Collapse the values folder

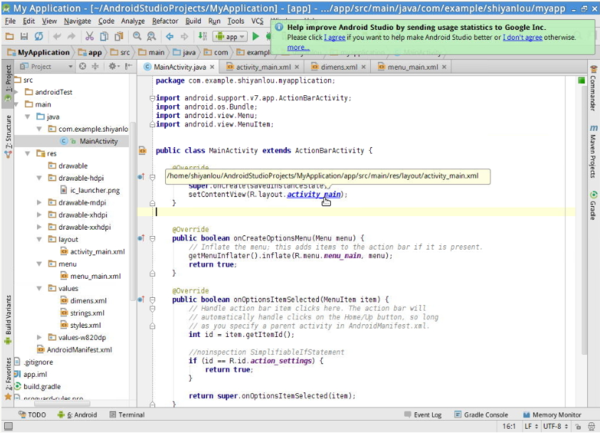point(39,288)
